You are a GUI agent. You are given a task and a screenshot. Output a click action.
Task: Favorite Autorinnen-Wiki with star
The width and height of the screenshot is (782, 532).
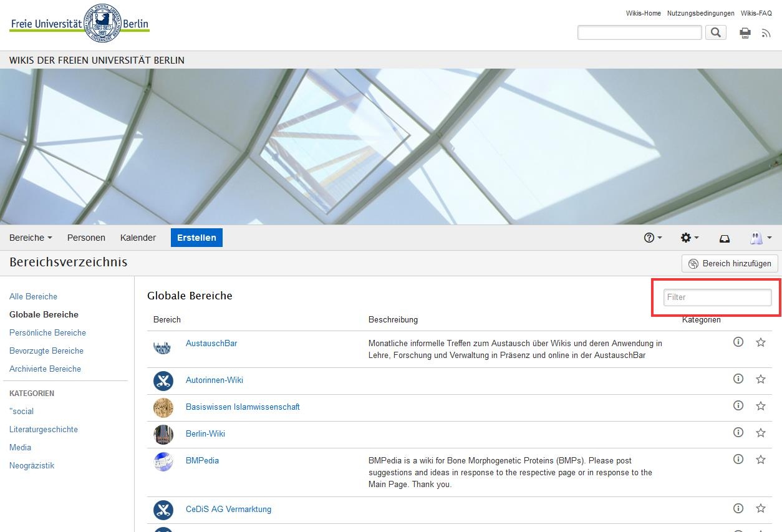point(761,379)
